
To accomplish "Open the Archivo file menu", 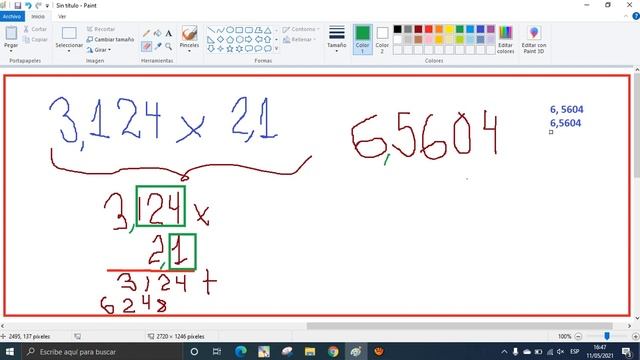I will pos(12,16).
